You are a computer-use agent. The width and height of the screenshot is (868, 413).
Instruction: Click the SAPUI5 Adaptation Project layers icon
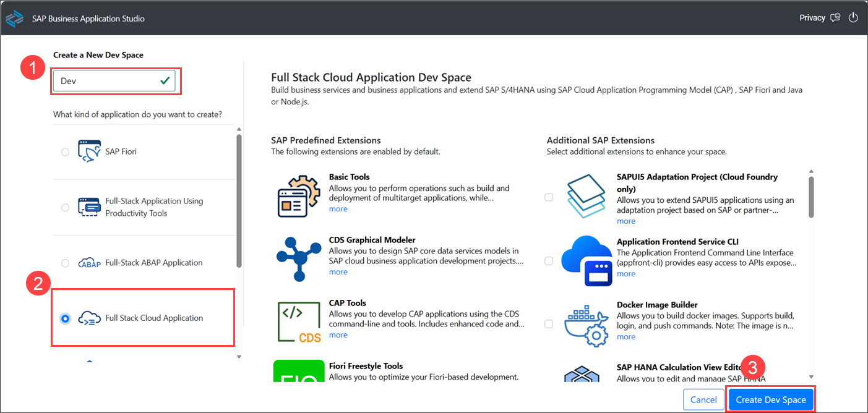[x=586, y=196]
